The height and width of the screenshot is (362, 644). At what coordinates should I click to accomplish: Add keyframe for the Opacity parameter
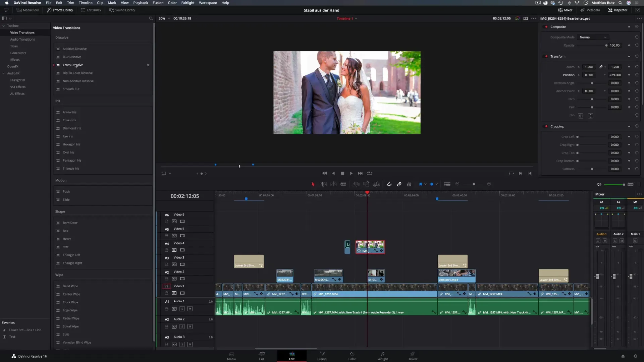click(629, 45)
